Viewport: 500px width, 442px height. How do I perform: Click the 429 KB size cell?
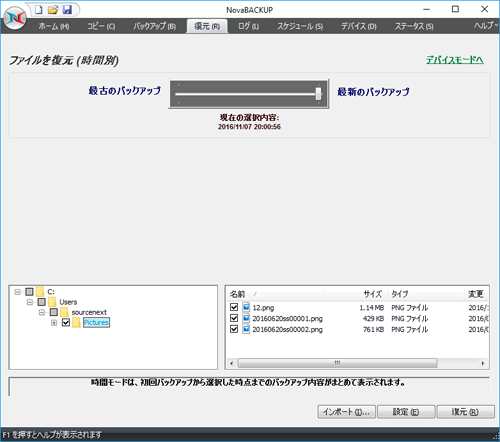tap(373, 319)
